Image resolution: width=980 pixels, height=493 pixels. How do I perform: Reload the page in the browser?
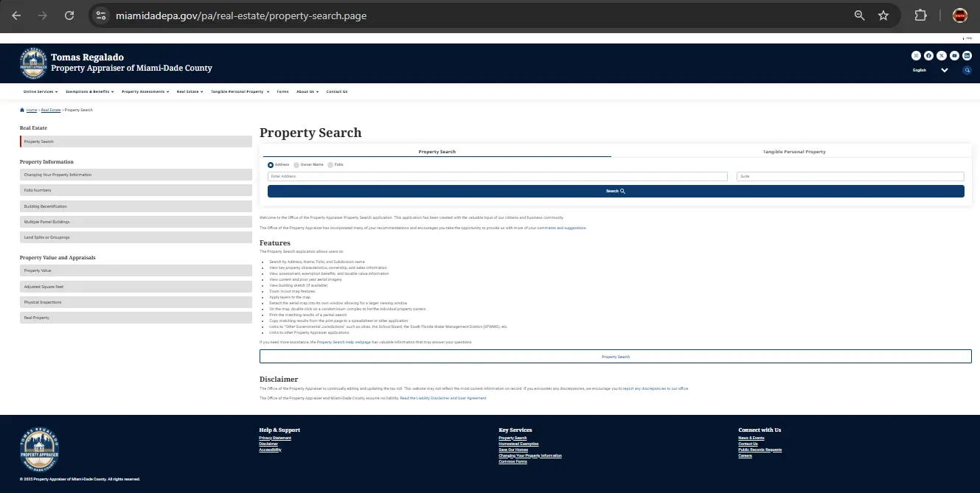click(x=69, y=15)
